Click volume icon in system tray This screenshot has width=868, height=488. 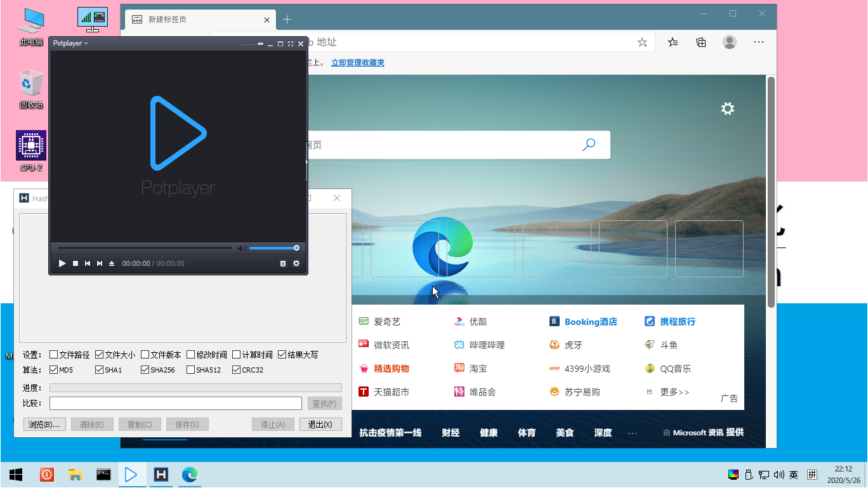(779, 475)
